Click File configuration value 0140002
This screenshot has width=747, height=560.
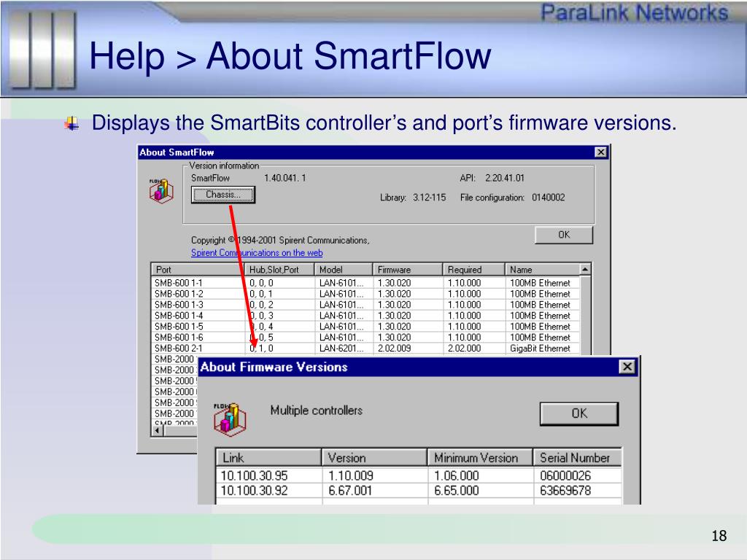(x=549, y=198)
